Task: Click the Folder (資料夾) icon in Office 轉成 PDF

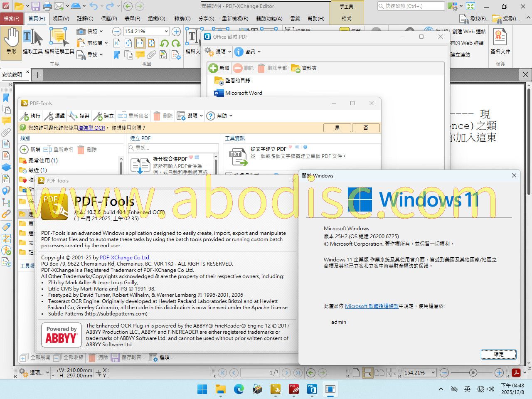Action: (x=296, y=68)
